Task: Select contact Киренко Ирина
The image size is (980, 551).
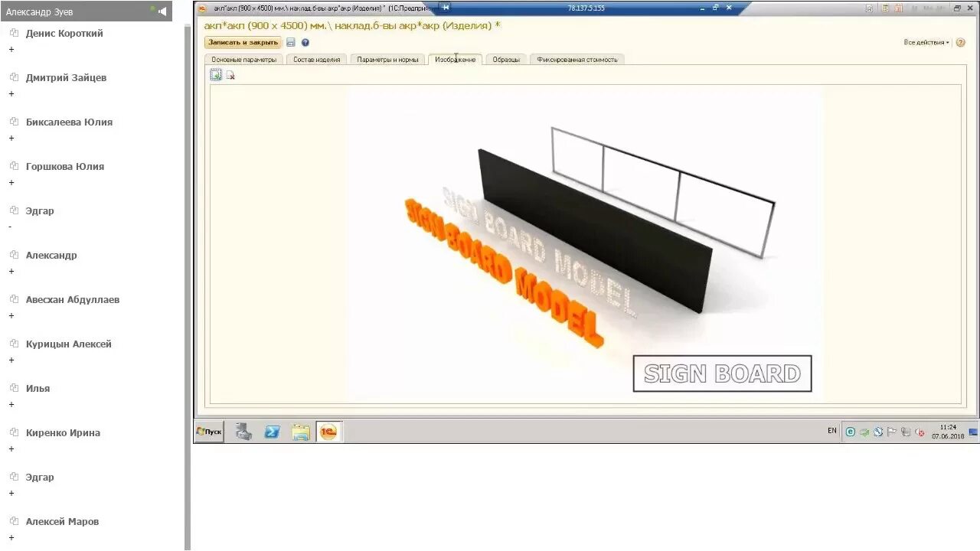Action: (63, 432)
